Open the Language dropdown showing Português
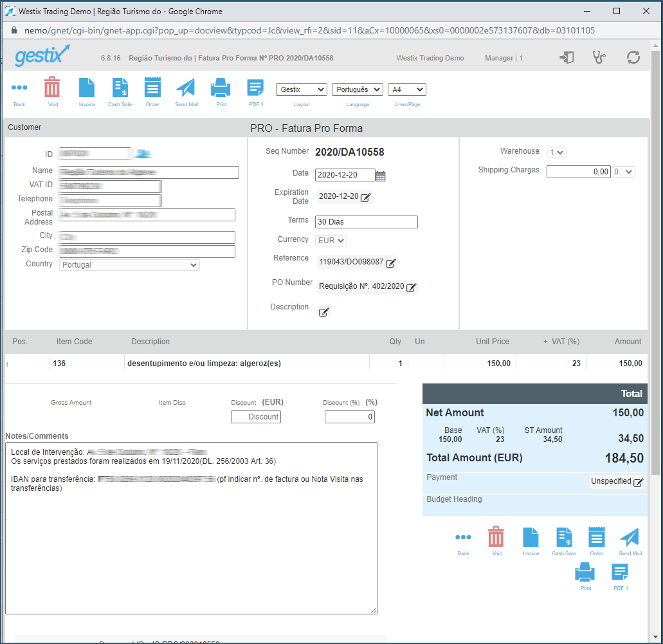The height and width of the screenshot is (644, 663). (358, 89)
